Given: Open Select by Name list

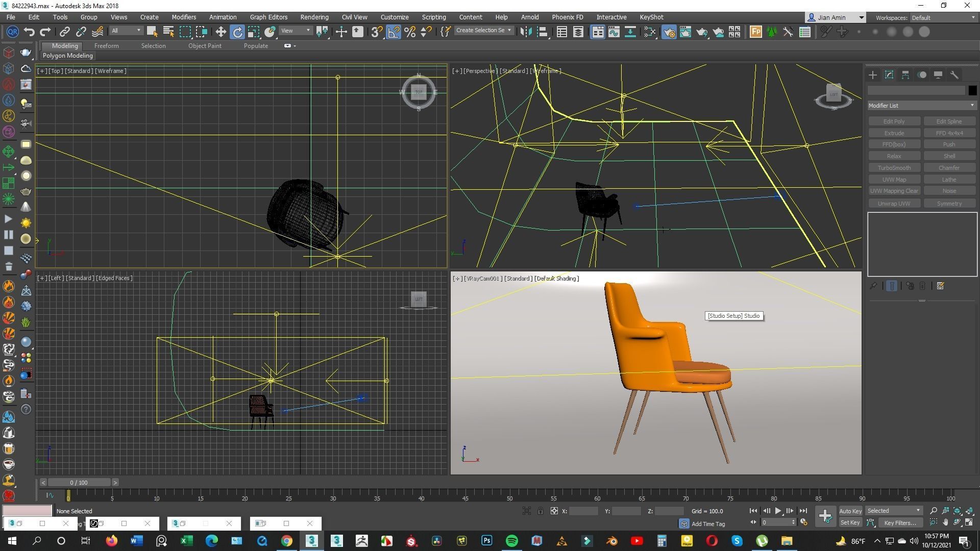Looking at the screenshot, I should pos(168,32).
